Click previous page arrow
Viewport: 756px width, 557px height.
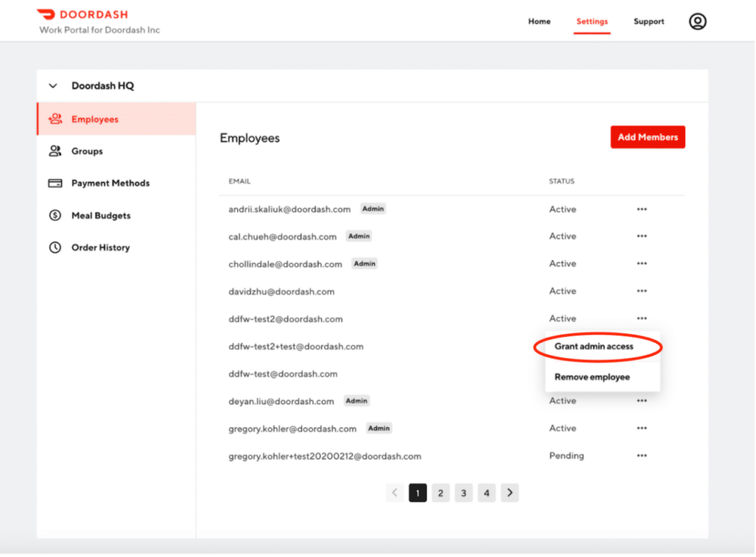(x=395, y=493)
